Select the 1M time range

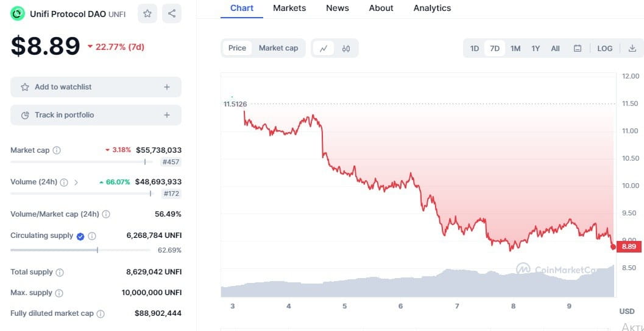point(515,49)
